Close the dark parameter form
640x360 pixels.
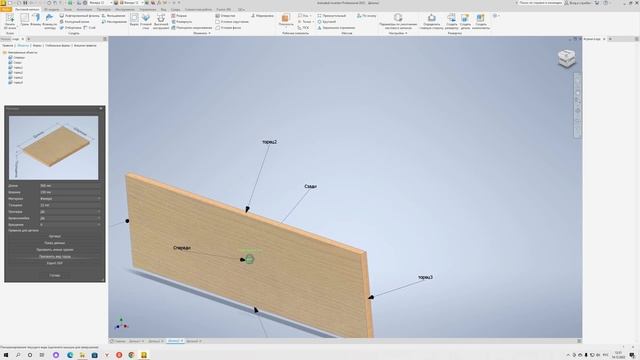pyautogui.click(x=101, y=108)
